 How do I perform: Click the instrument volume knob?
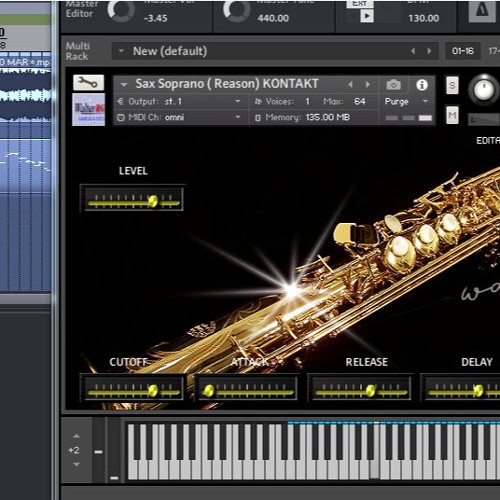click(484, 90)
